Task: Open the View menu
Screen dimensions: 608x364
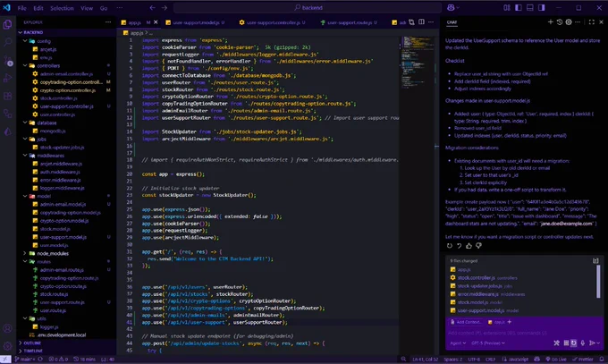Action: [87, 8]
